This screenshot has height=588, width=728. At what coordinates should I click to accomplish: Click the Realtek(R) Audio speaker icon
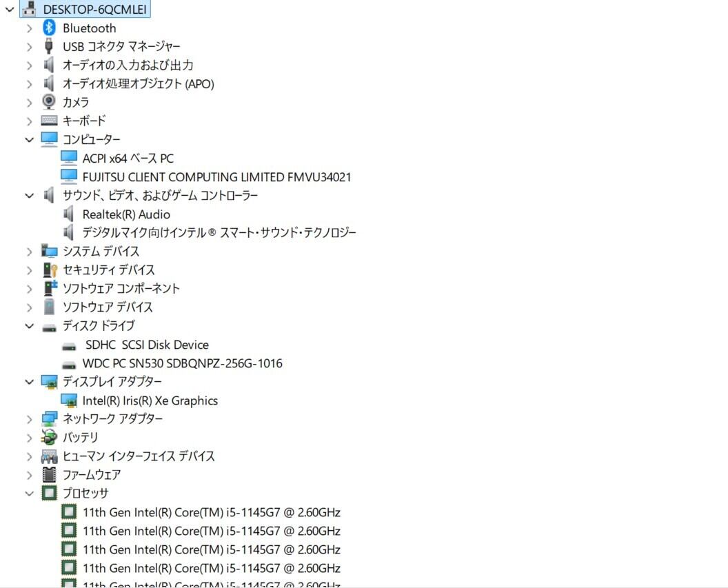69,214
